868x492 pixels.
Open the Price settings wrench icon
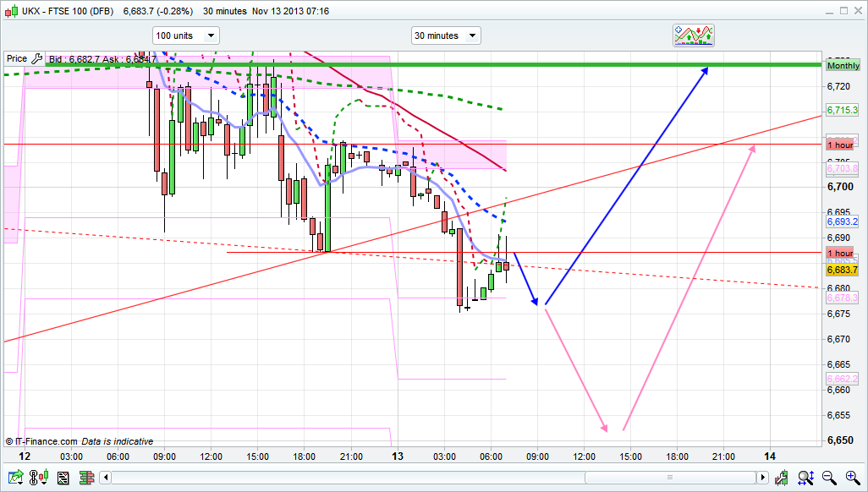click(36, 58)
